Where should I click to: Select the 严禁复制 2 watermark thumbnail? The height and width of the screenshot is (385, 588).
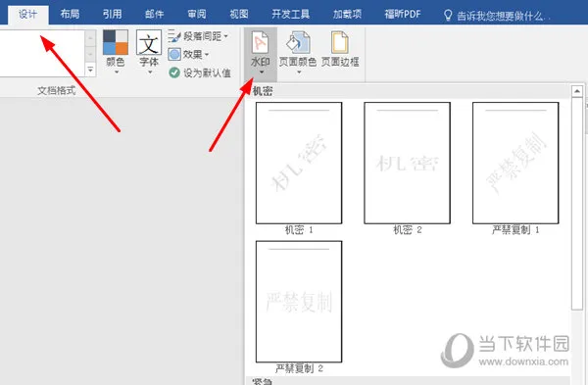tap(299, 302)
